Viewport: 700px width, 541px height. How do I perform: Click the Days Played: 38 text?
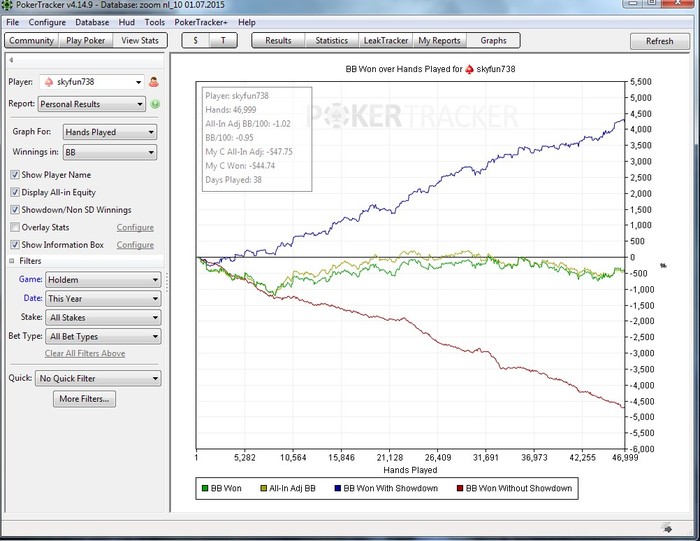pos(233,180)
